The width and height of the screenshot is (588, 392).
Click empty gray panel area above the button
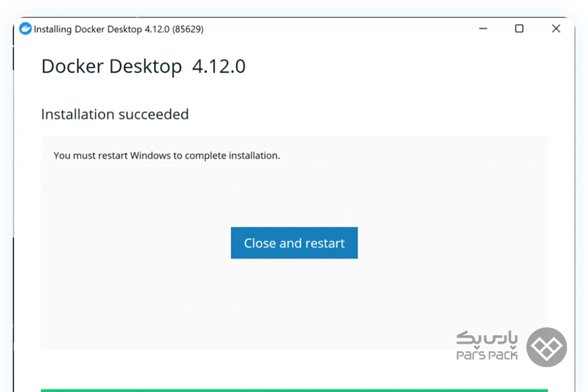point(294,193)
